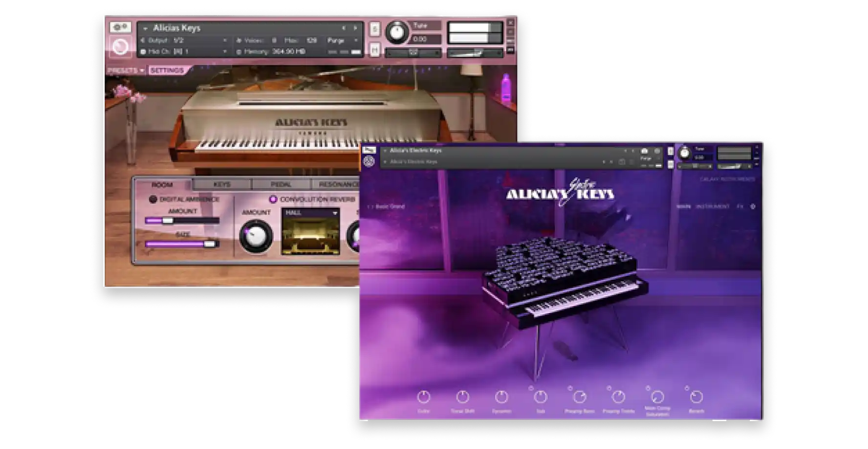Open the gear settings icon in Electric Keys
Screen dimensions: 868x449
[753, 206]
